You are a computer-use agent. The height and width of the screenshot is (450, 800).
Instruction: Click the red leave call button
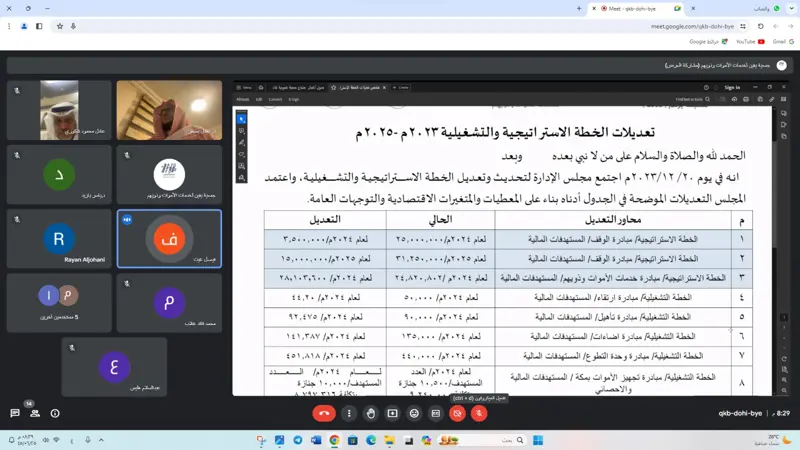(324, 413)
